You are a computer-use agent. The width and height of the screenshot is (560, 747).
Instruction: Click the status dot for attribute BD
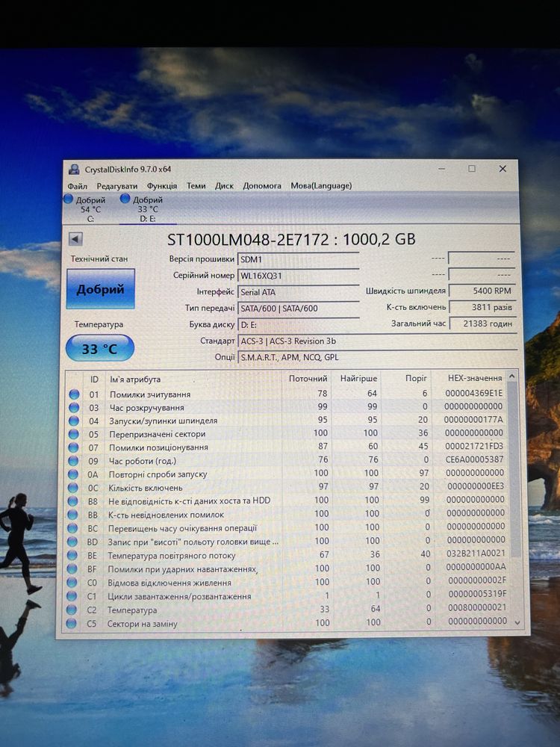pos(72,542)
